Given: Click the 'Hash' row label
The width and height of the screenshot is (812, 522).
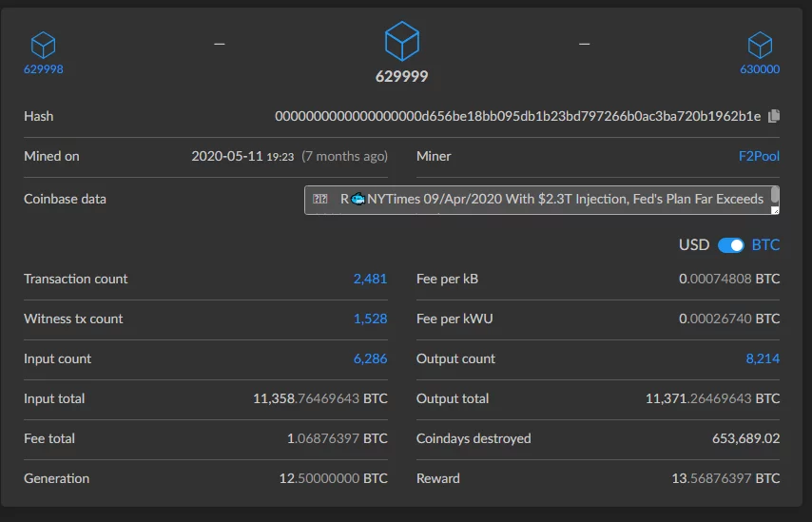Looking at the screenshot, I should pos(38,117).
